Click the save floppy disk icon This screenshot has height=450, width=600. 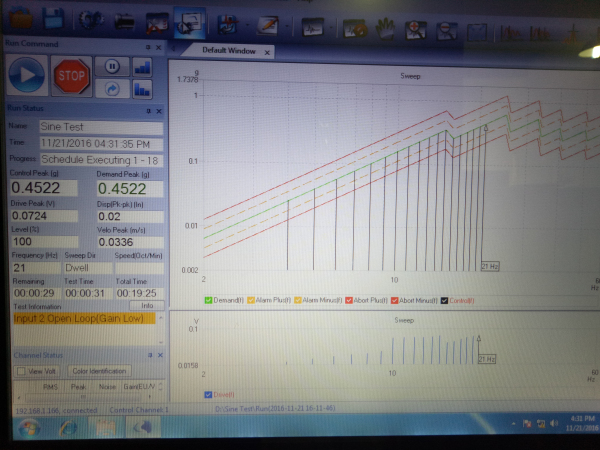54,18
